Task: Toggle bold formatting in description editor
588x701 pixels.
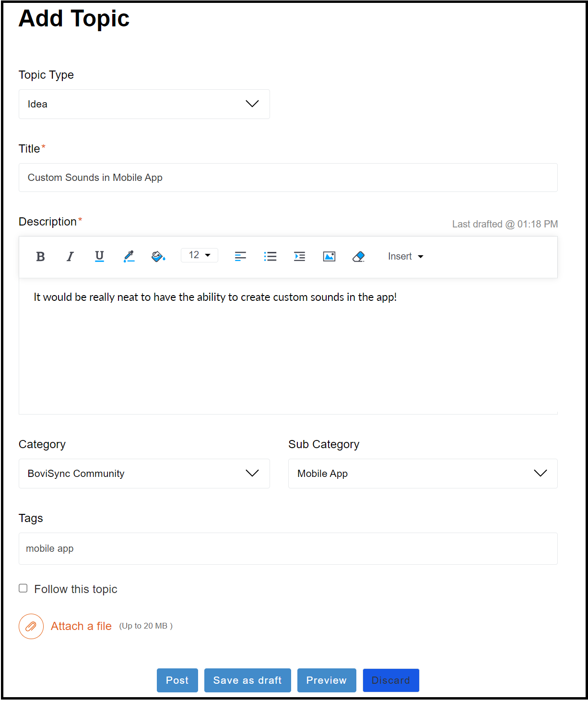Action: (x=41, y=257)
